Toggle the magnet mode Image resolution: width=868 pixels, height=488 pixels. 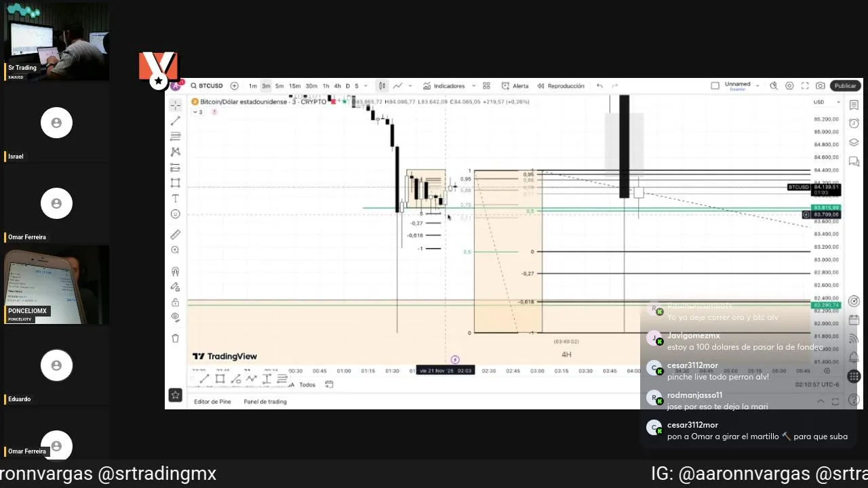176,271
